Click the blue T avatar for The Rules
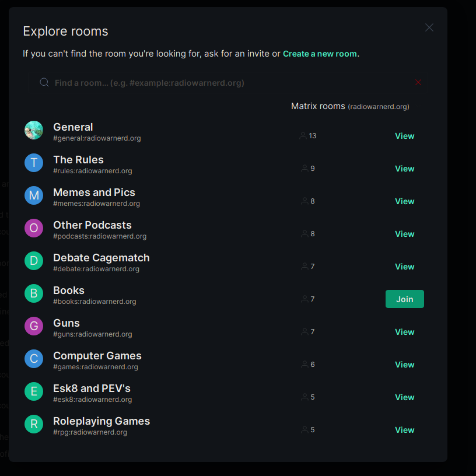Image resolution: width=476 pixels, height=476 pixels. tap(34, 163)
